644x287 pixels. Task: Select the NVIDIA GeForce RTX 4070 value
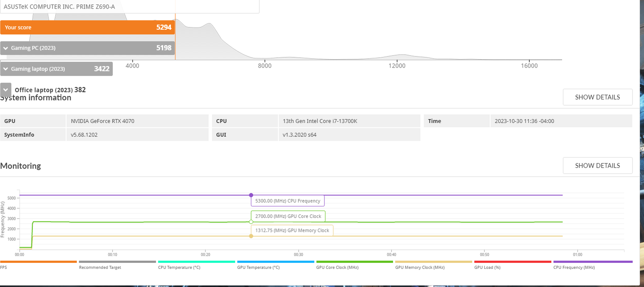click(x=103, y=121)
